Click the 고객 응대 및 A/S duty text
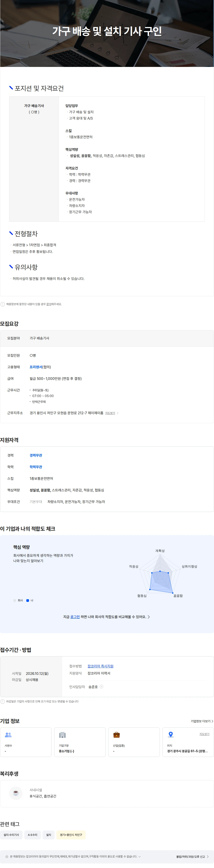 81,118
